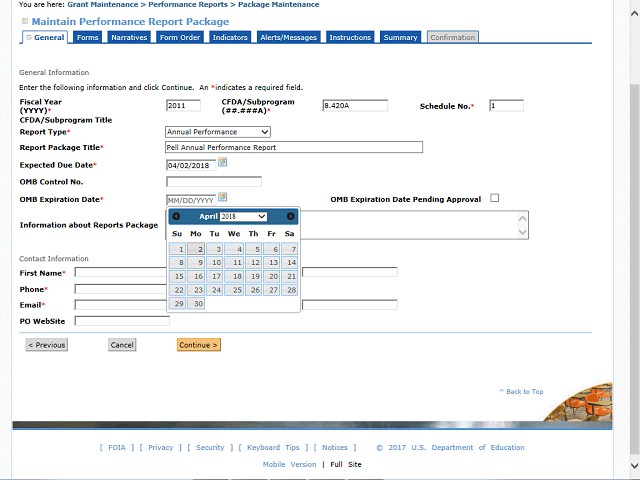
Task: Follow the Performance Reports breadcrumb link
Action: pos(188,4)
